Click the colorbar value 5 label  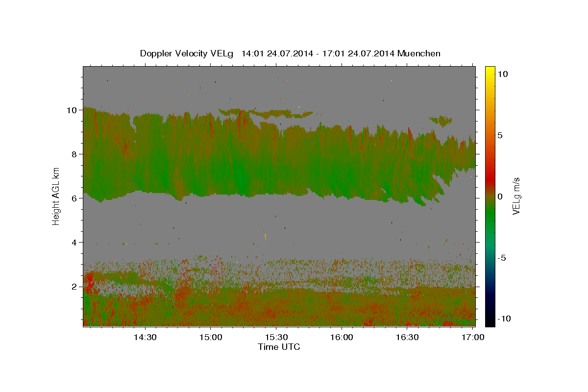coord(500,135)
